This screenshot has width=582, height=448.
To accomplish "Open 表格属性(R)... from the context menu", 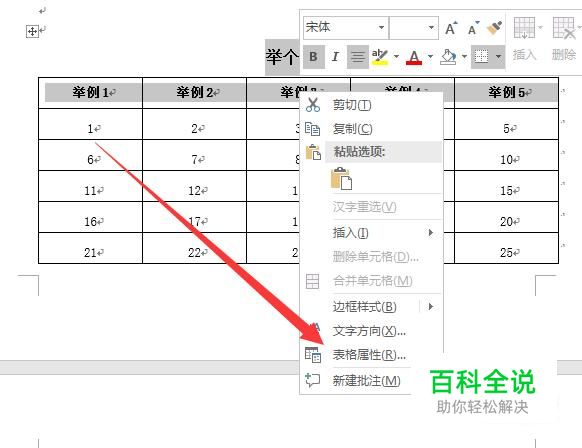I will coord(371,355).
